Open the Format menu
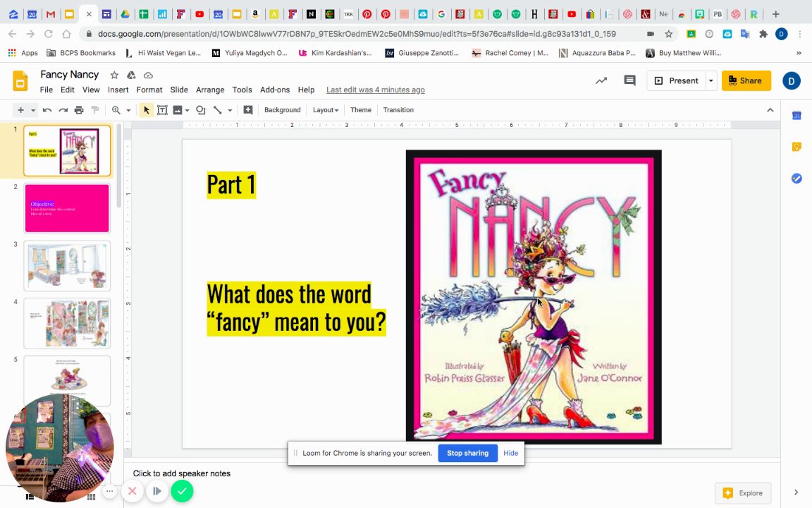 pos(149,90)
